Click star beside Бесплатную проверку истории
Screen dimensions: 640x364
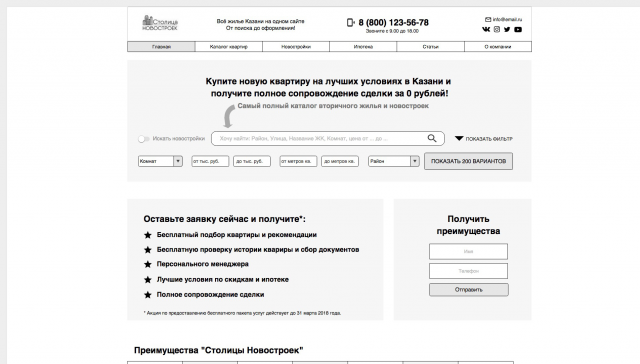tap(148, 250)
